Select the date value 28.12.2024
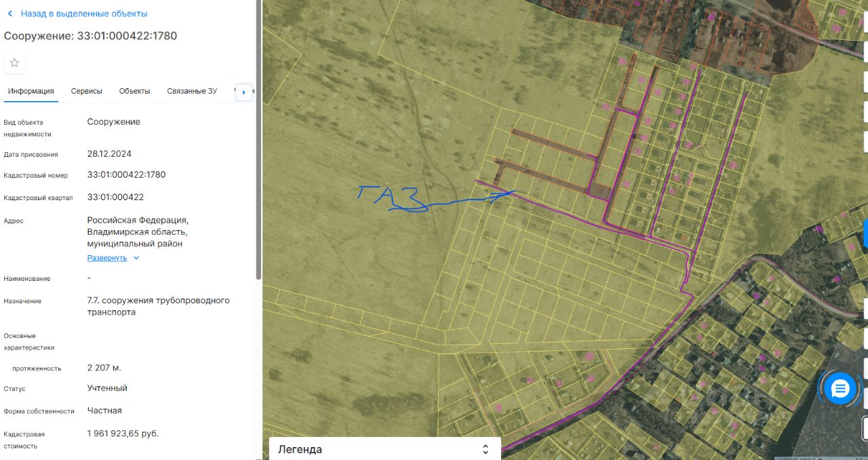 [x=109, y=153]
